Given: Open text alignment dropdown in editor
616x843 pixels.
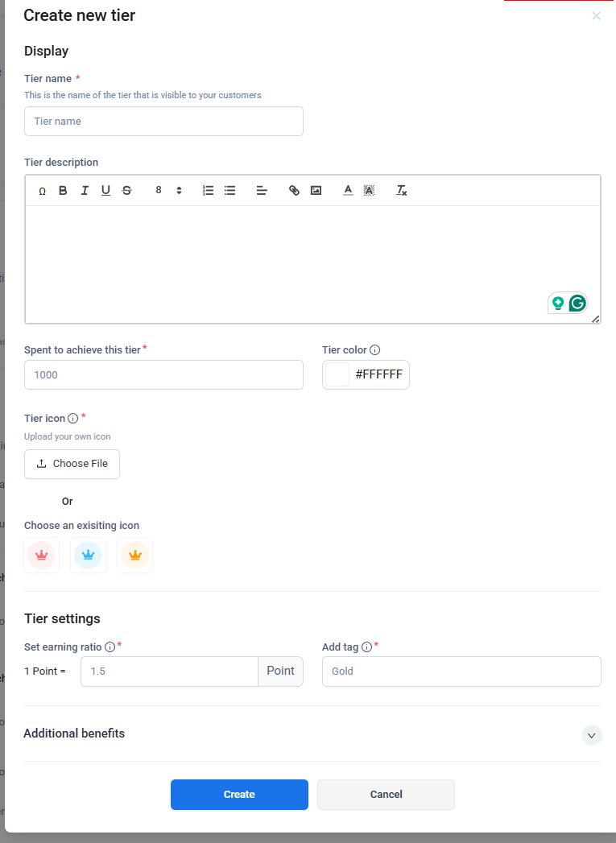Looking at the screenshot, I should coord(262,191).
